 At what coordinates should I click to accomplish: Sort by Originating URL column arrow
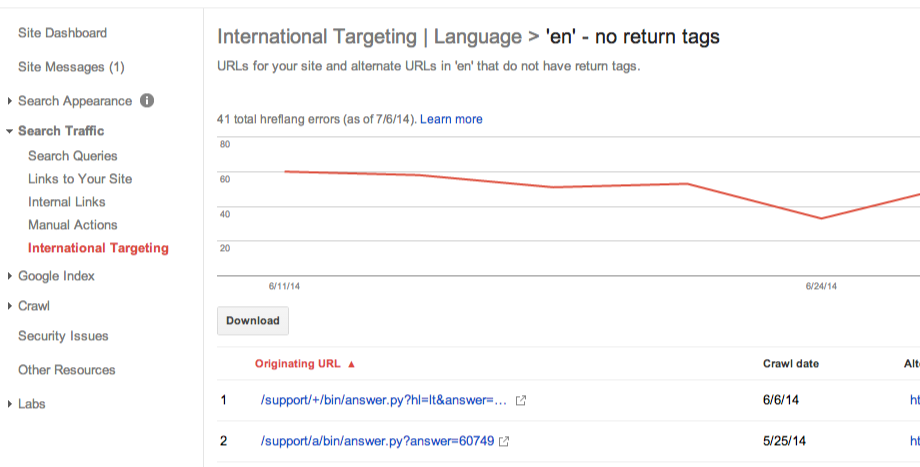351,364
